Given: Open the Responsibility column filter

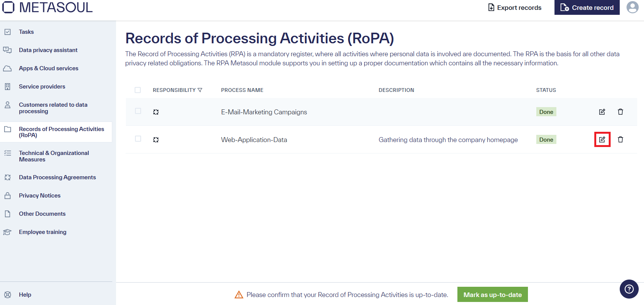Looking at the screenshot, I should 200,90.
